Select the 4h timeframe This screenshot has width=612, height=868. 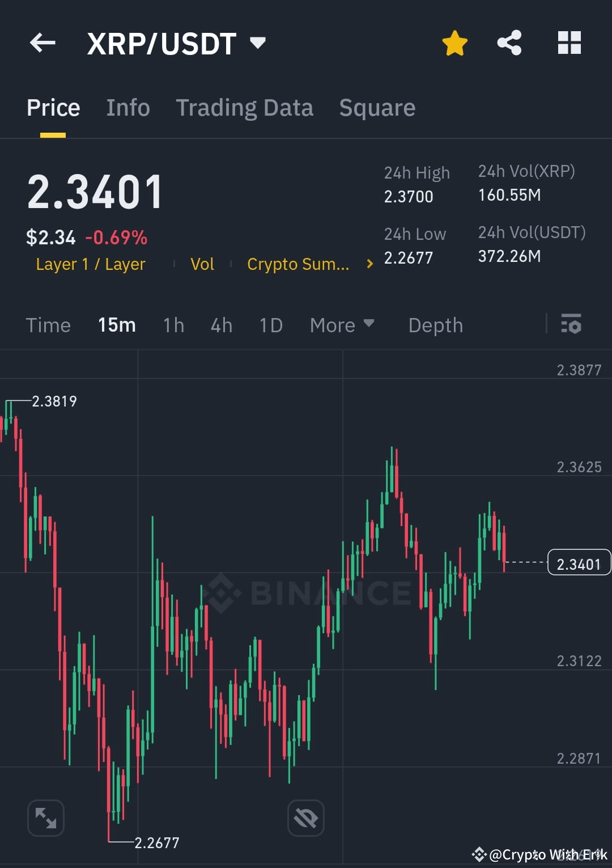pyautogui.click(x=221, y=325)
